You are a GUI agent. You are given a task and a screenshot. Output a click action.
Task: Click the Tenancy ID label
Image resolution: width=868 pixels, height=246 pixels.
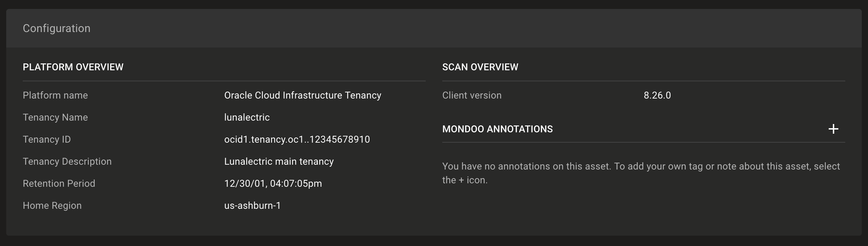(x=47, y=139)
